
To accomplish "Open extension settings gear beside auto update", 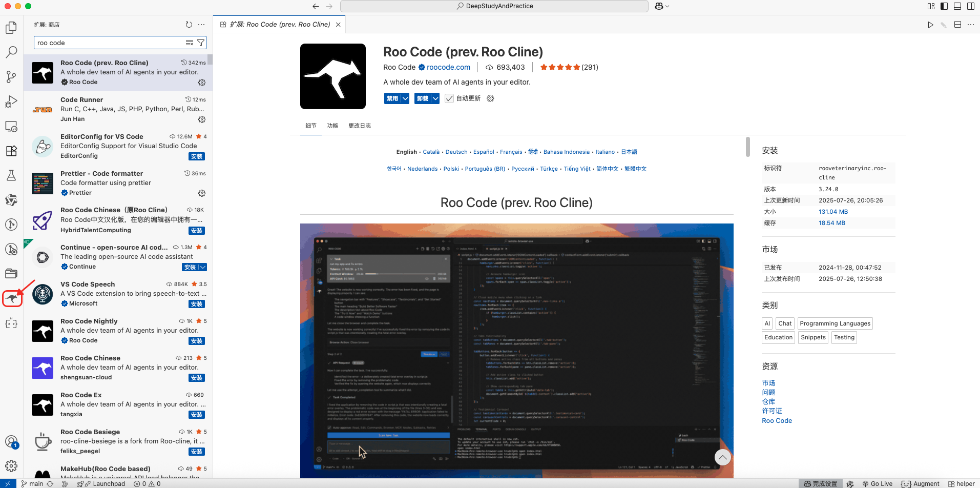I will (490, 98).
